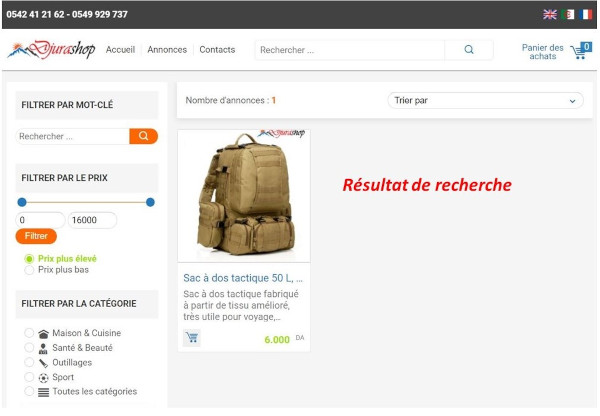
Task: Choose the Sport category radio
Action: 29,377
